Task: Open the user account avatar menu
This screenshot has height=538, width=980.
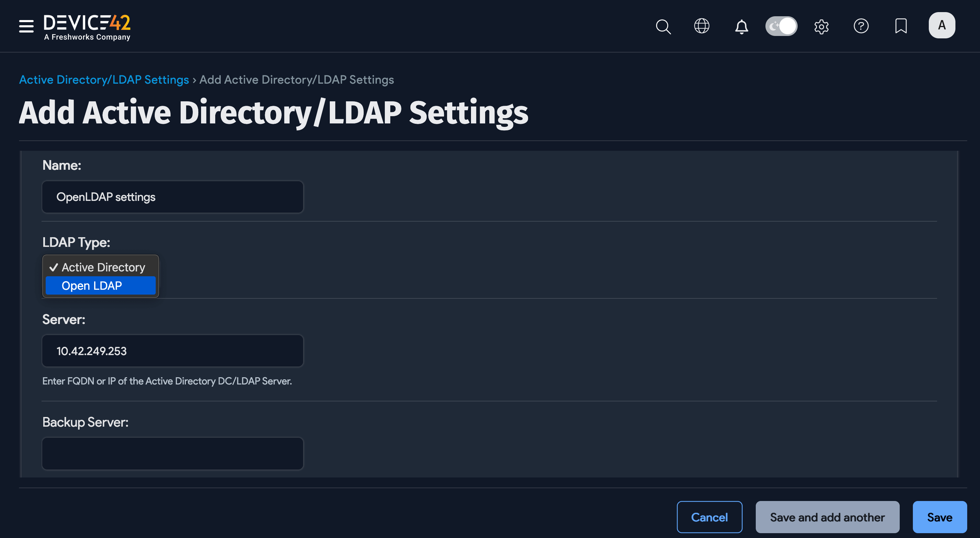Action: 942,25
